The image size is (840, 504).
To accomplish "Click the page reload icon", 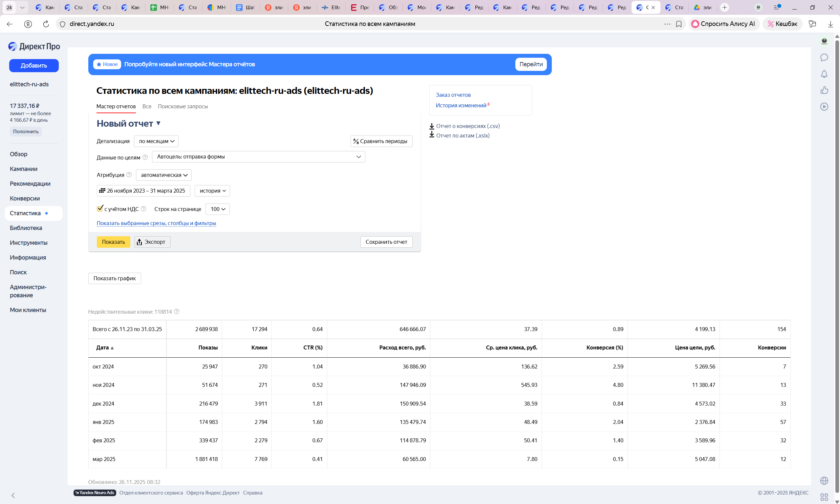I will click(46, 24).
